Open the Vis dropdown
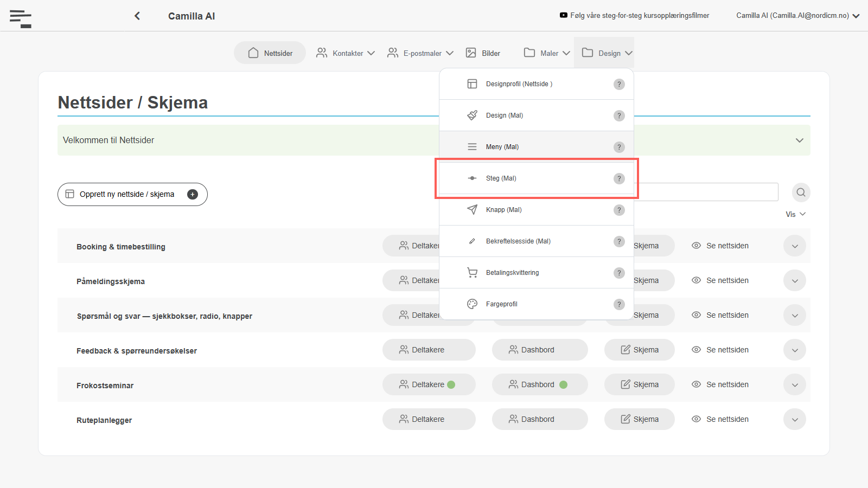 (795, 214)
